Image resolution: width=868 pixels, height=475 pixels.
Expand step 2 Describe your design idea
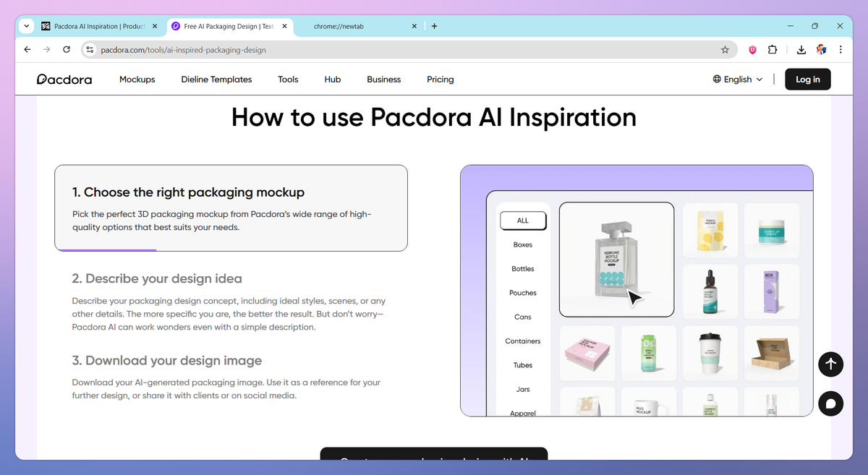point(157,278)
